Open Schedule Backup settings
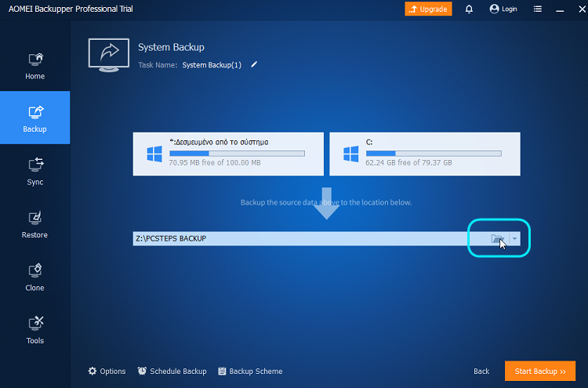Viewport: 588px width, 388px height. tap(172, 371)
